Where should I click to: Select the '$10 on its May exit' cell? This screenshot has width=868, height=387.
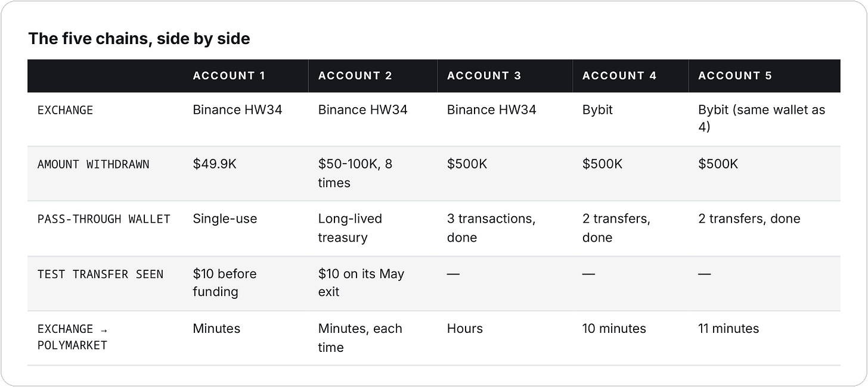pyautogui.click(x=361, y=283)
